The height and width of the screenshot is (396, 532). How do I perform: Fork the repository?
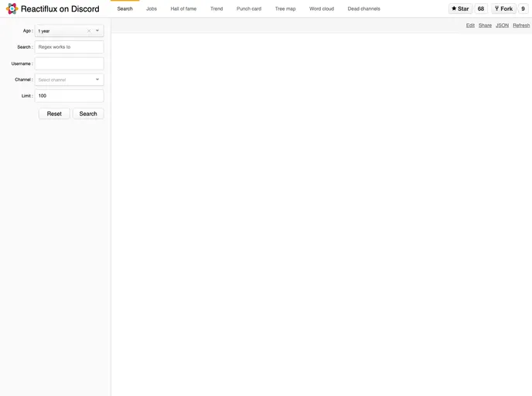point(503,9)
